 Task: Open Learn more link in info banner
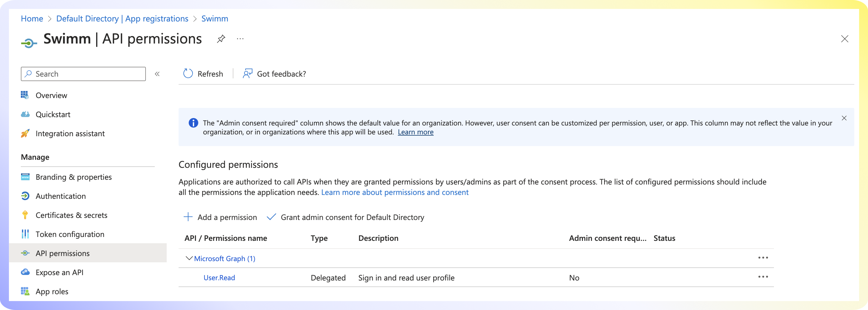click(x=416, y=132)
